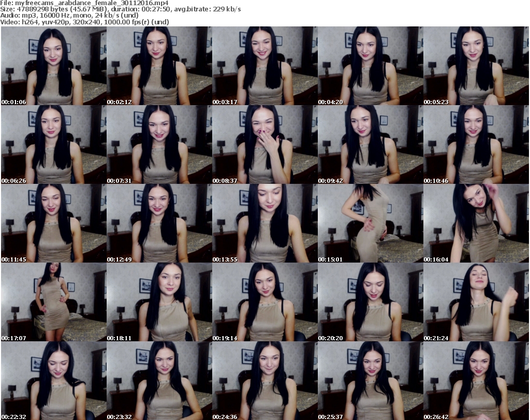Click the 'Size: 47889298 bytes' info line
The width and height of the screenshot is (530, 420).
(x=120, y=9)
